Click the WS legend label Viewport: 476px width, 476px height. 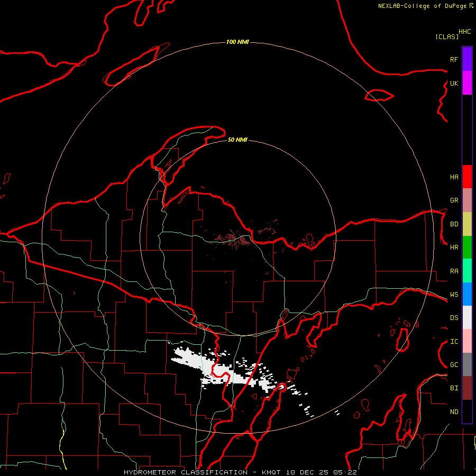[x=454, y=295]
